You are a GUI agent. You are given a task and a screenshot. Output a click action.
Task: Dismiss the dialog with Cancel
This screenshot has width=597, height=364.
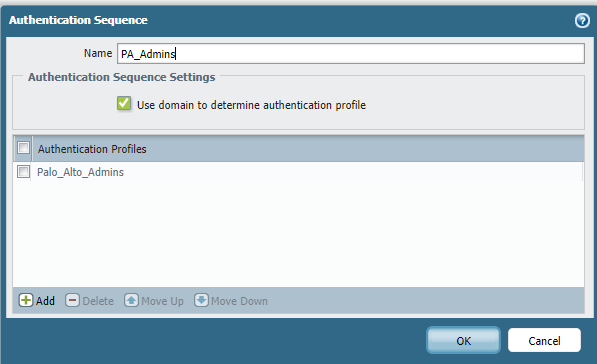(544, 340)
